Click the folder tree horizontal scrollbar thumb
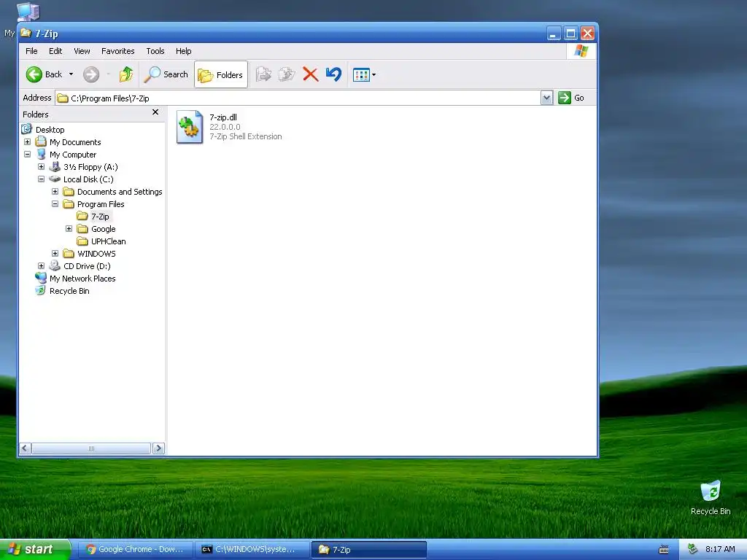This screenshot has height=560, width=747. (x=91, y=448)
